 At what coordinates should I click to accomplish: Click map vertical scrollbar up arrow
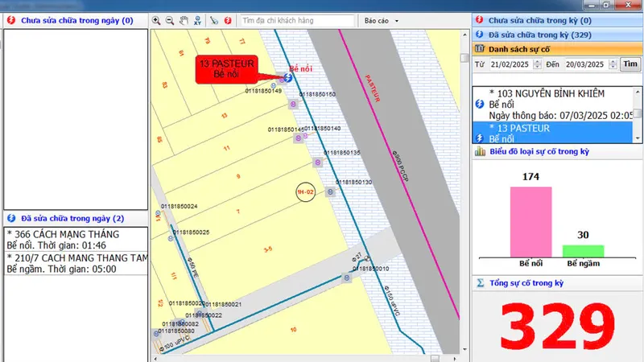click(464, 35)
